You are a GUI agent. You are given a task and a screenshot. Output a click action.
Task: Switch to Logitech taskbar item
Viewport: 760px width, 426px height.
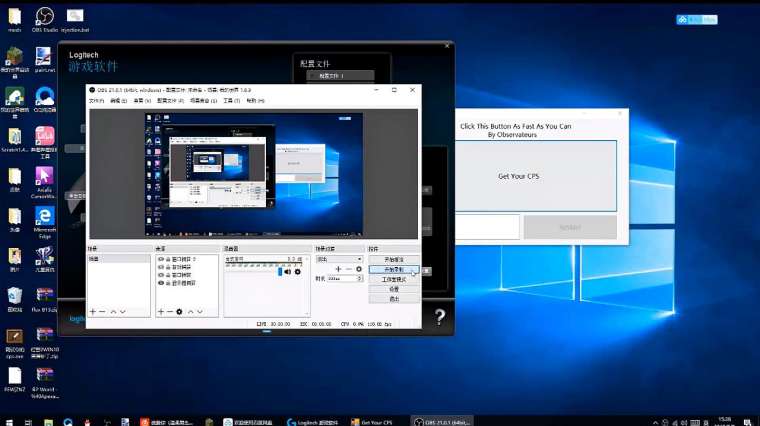pyautogui.click(x=313, y=422)
